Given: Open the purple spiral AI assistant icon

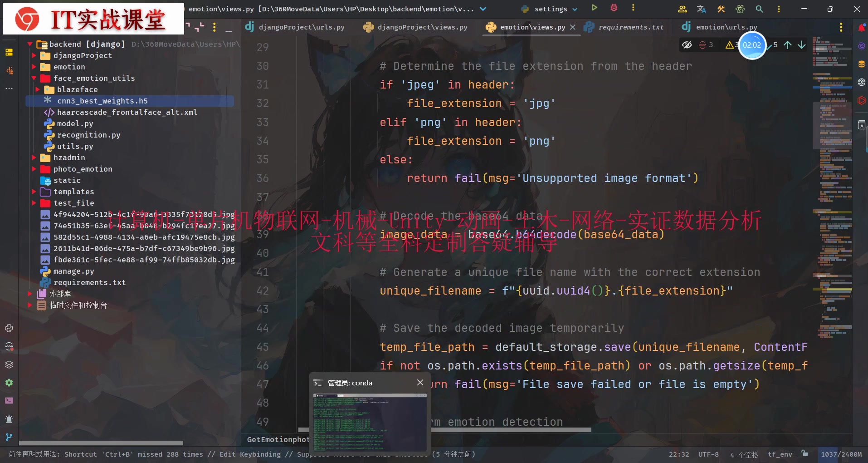Looking at the screenshot, I should [x=862, y=46].
